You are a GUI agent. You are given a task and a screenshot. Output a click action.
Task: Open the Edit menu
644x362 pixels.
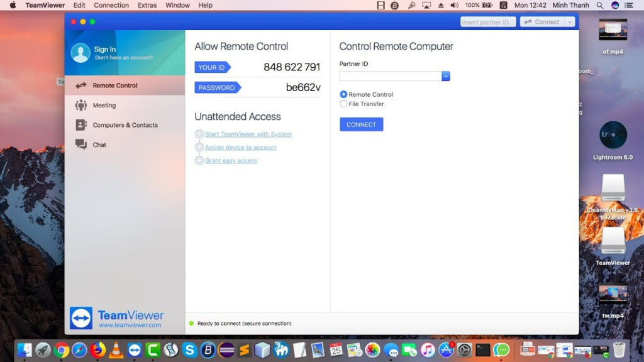(x=79, y=5)
